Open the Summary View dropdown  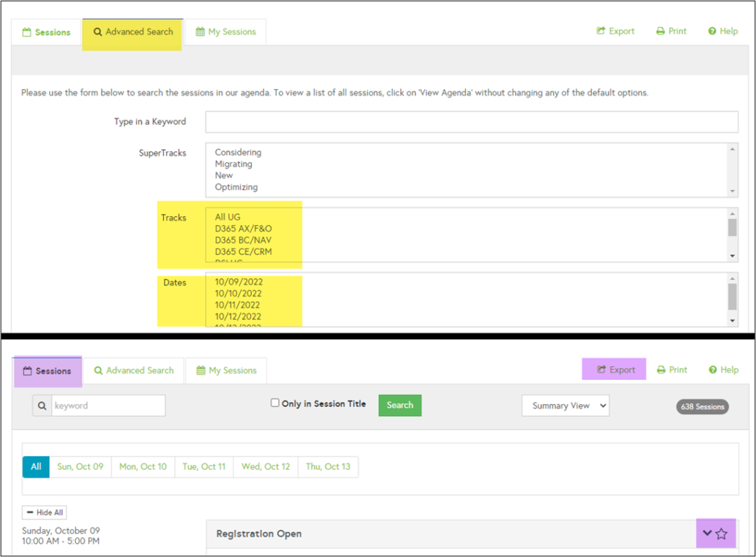(566, 406)
